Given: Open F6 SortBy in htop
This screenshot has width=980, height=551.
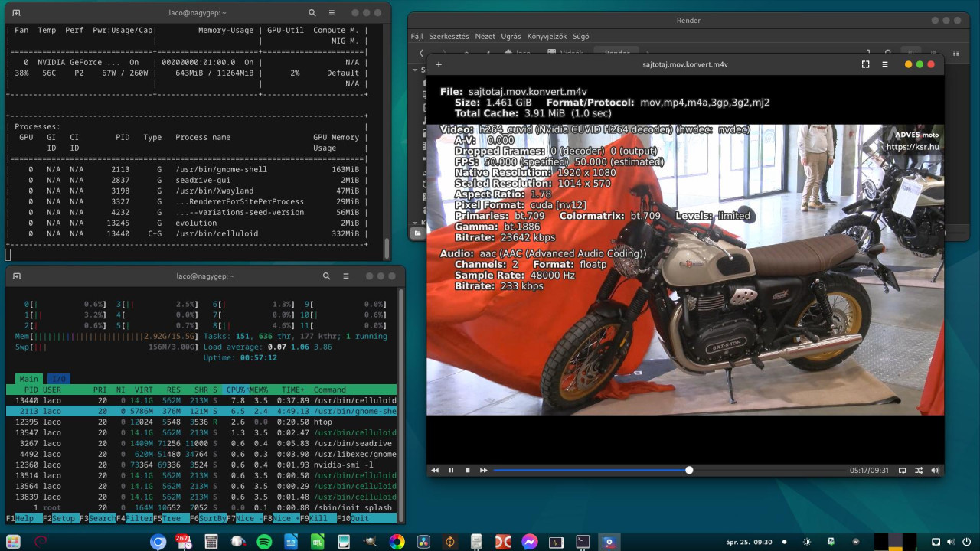Looking at the screenshot, I should click(x=208, y=518).
